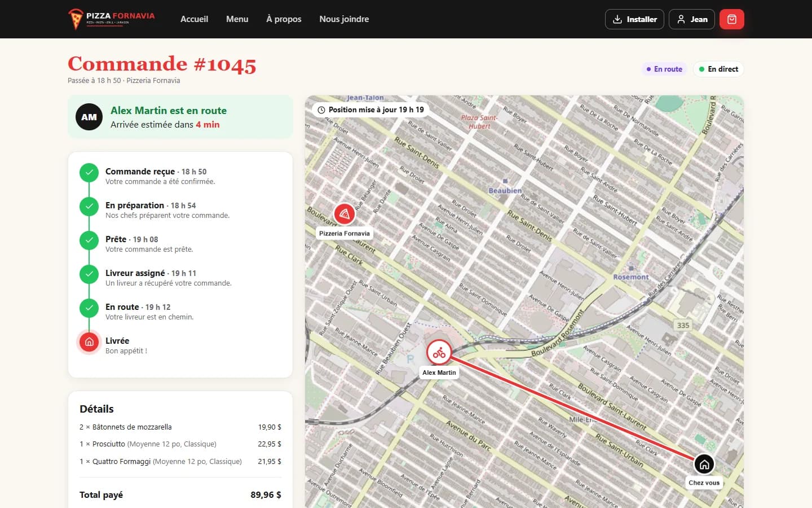
Task: Click the Quattro Formaggi order line
Action: [180, 462]
